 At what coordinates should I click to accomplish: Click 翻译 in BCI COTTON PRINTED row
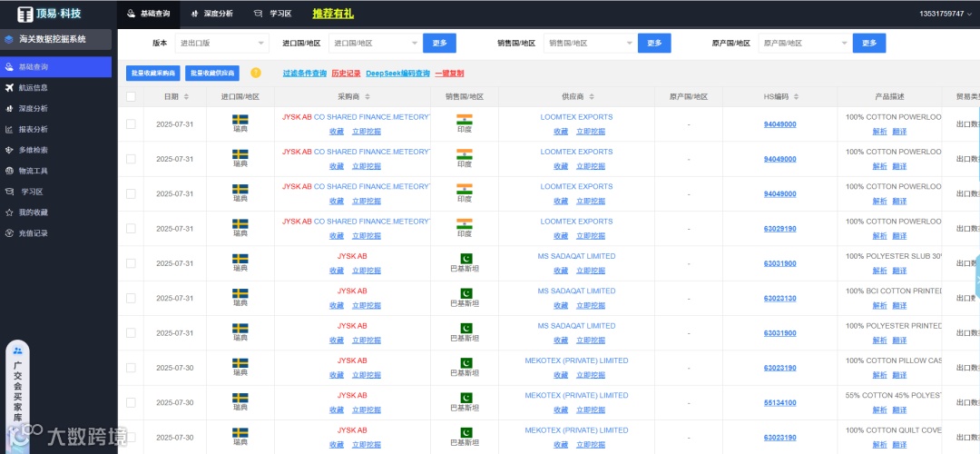(899, 306)
